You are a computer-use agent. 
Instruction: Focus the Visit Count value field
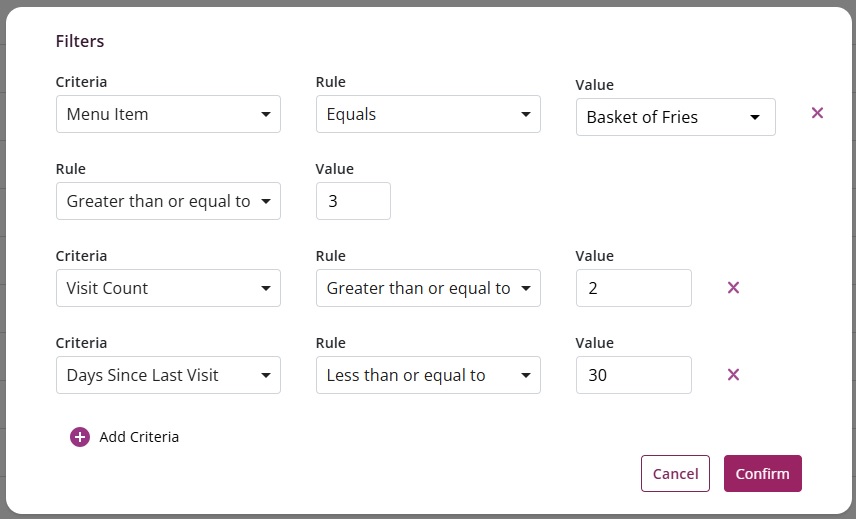pos(633,288)
